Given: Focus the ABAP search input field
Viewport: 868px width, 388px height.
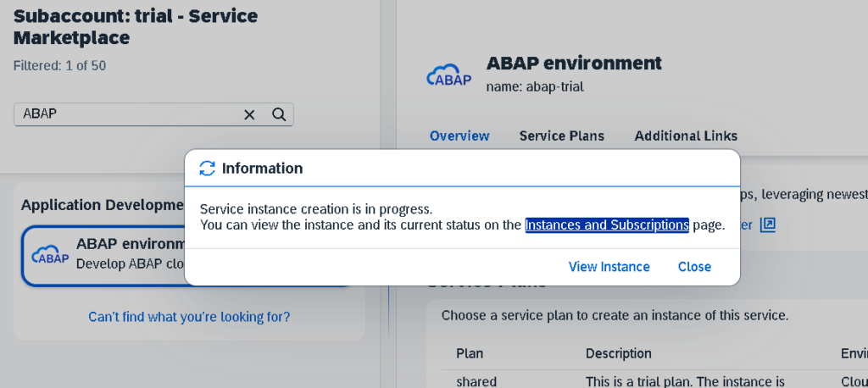Looking at the screenshot, I should (x=127, y=114).
